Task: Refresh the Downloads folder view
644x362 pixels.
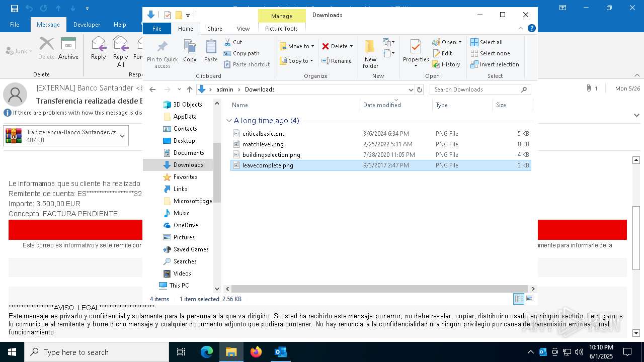Action: pos(420,89)
